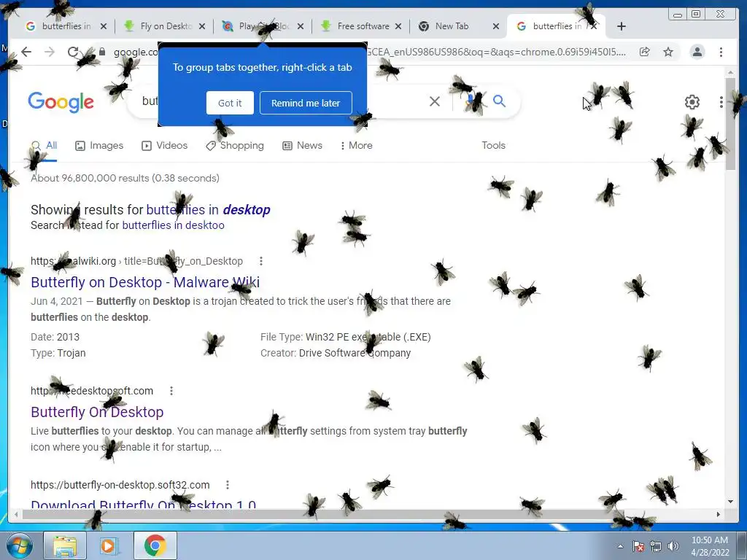Screen dimensions: 747x560
Task: Click the browser forward arrow
Action: point(50,52)
